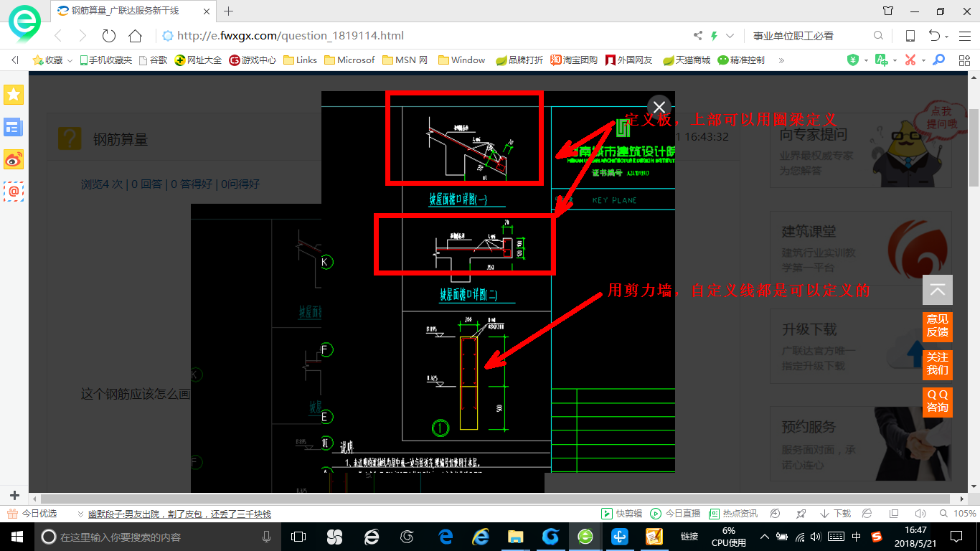This screenshot has width=980, height=551.
Task: Click the 热点资讯 status bar item
Action: point(733,514)
